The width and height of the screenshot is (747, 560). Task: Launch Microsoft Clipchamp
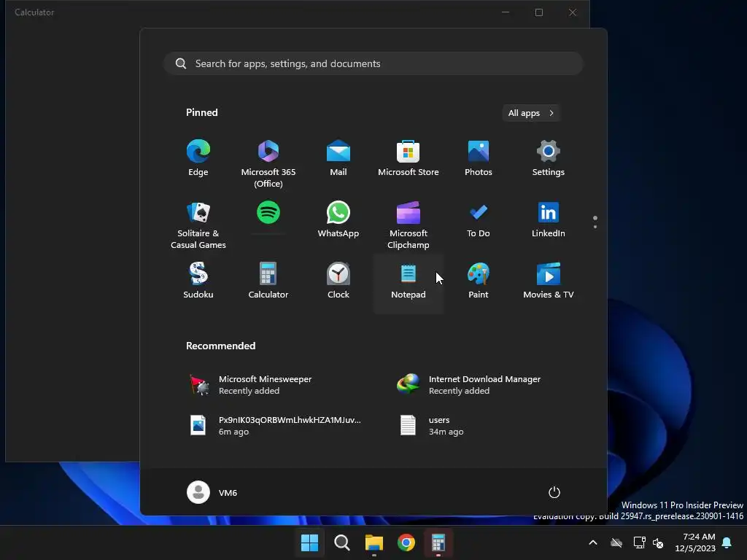pyautogui.click(x=409, y=224)
